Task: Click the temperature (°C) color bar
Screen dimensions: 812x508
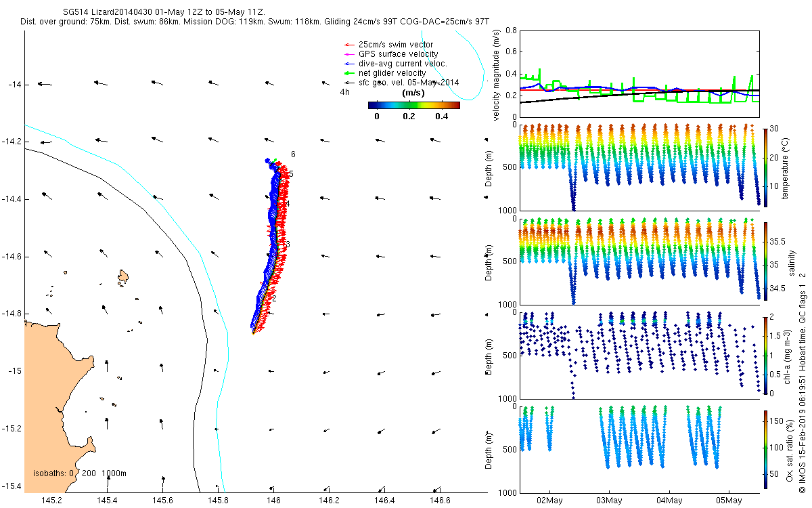Action: pos(765,167)
